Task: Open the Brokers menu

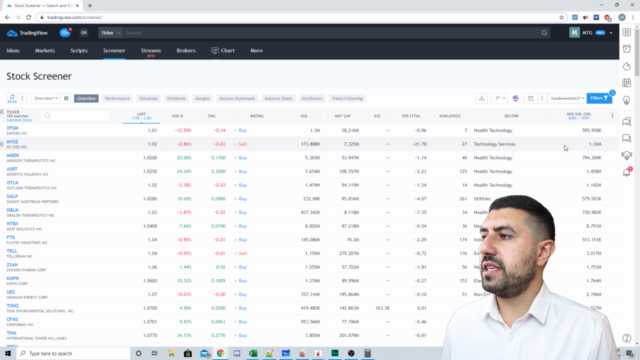Action: (x=186, y=51)
